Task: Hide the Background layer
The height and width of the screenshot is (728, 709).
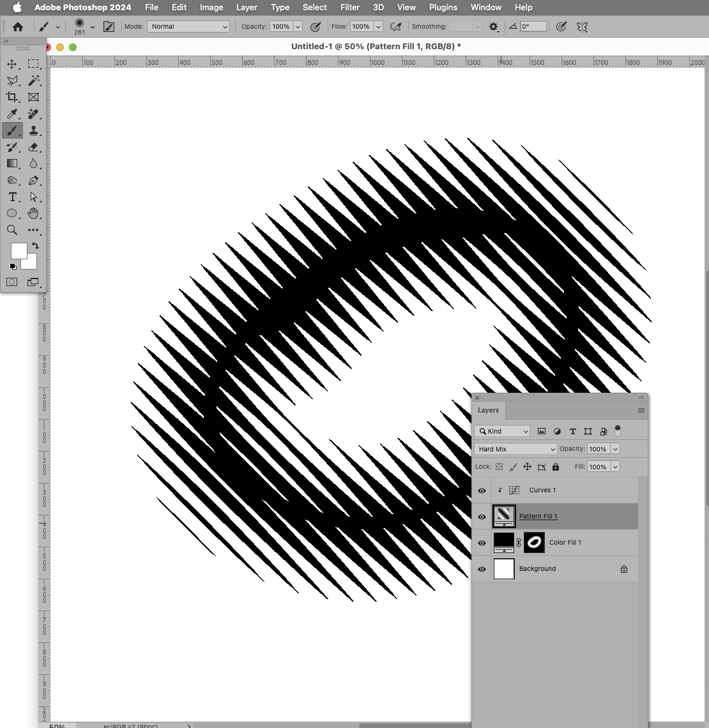Action: (482, 568)
